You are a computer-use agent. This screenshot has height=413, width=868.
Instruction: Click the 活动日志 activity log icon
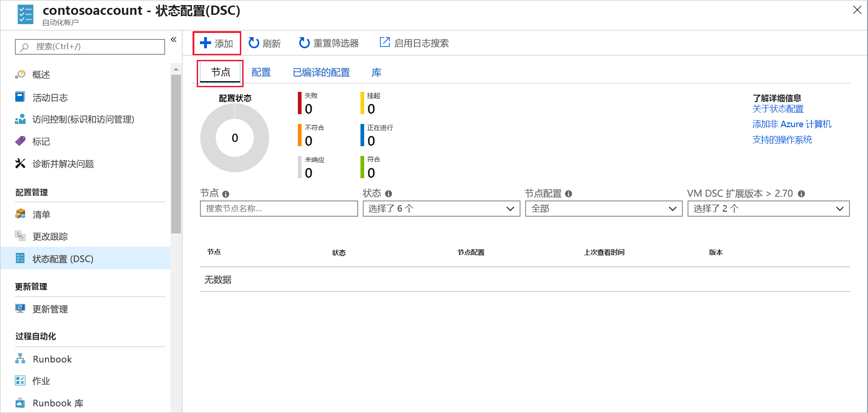[x=20, y=97]
